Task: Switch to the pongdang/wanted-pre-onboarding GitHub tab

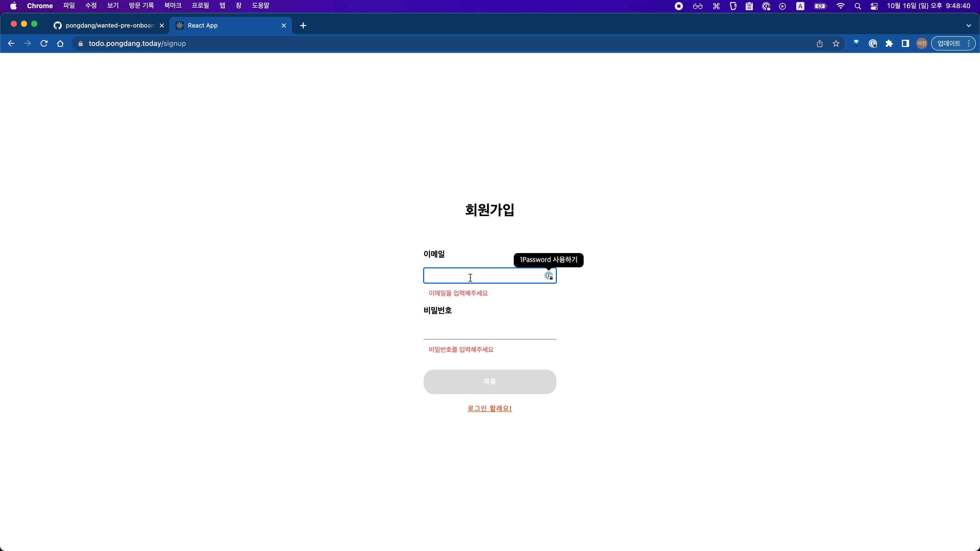Action: [x=105, y=26]
